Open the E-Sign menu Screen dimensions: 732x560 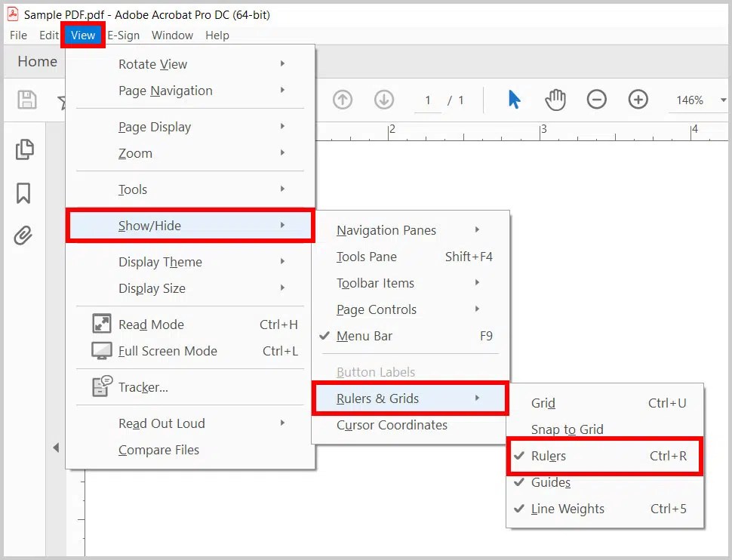pos(124,35)
